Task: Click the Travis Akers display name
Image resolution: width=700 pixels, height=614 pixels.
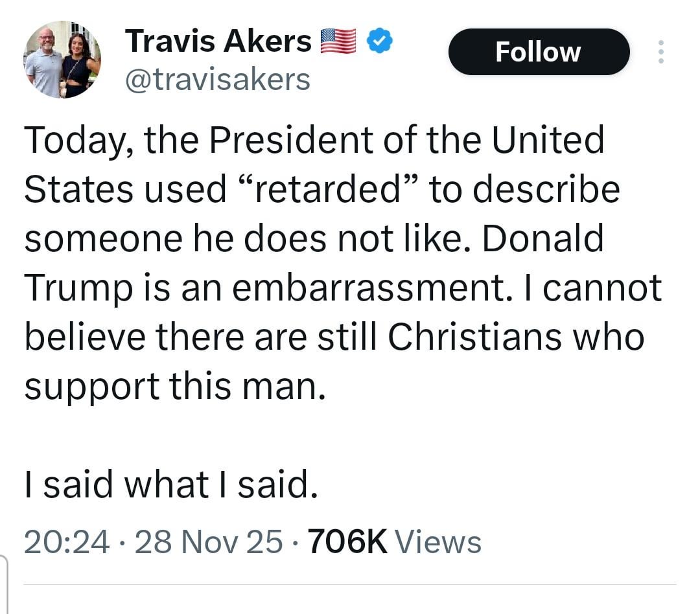Action: [x=218, y=41]
